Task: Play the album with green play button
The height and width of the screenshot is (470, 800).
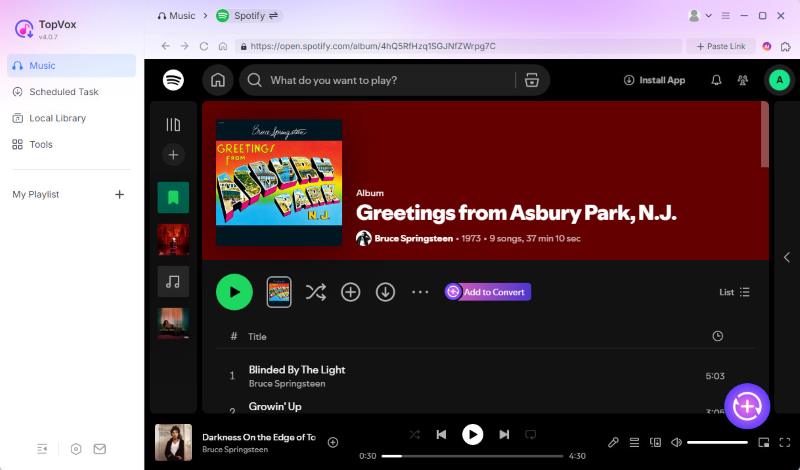Action: (234, 292)
